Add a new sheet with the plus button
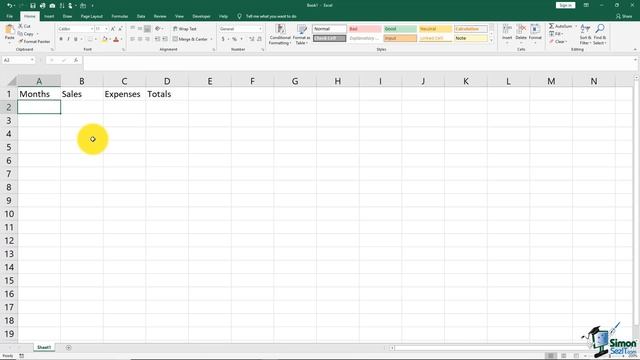 pyautogui.click(x=69, y=348)
